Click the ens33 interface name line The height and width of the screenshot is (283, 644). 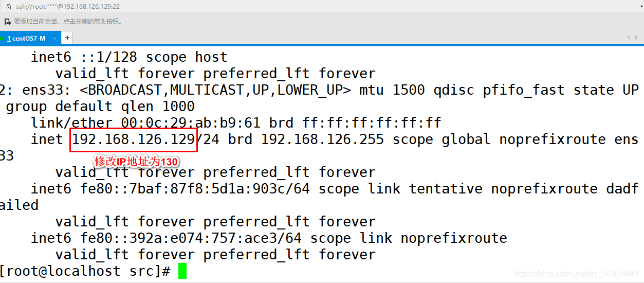pyautogui.click(x=319, y=90)
